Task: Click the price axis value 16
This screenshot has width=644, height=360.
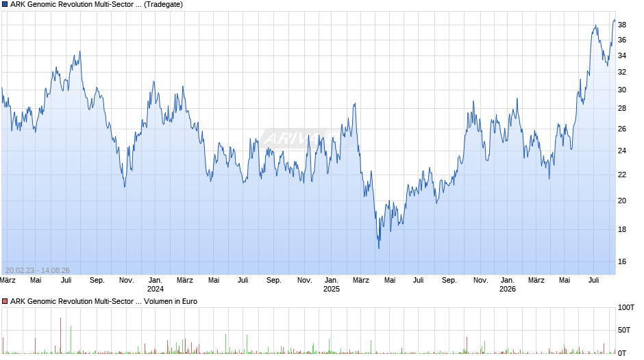Action: point(622,261)
